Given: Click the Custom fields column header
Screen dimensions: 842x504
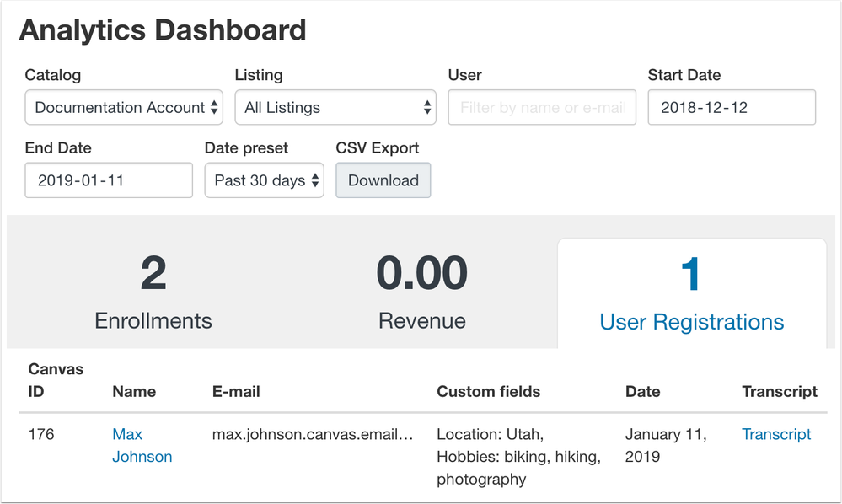Looking at the screenshot, I should pos(488,391).
